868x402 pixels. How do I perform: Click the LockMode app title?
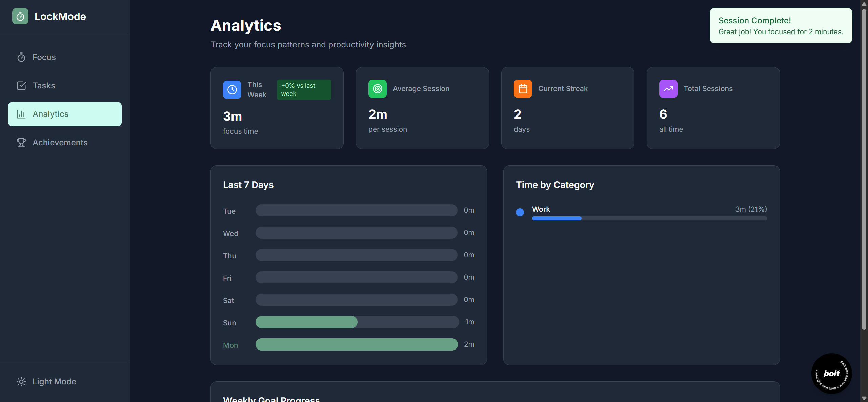pos(60,16)
